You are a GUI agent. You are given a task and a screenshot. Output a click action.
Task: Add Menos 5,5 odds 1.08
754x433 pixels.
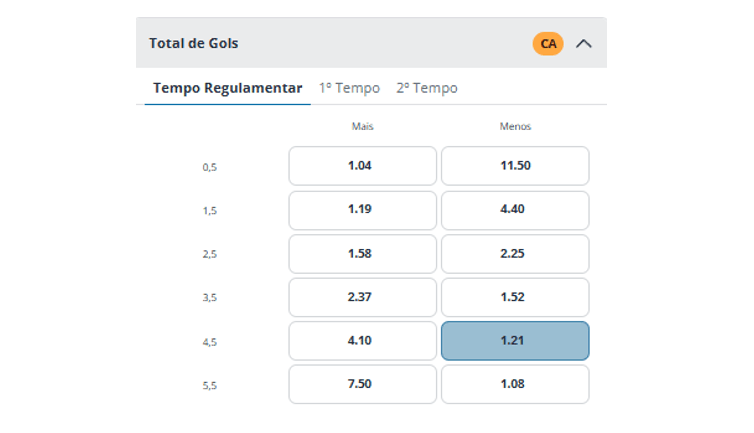pyautogui.click(x=515, y=384)
